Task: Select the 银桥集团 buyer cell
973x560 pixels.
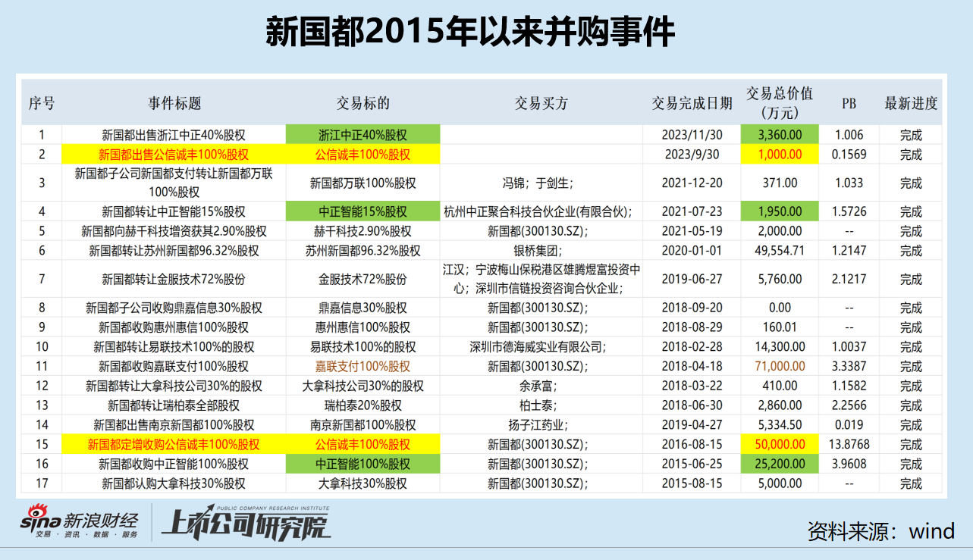Action: coord(541,251)
